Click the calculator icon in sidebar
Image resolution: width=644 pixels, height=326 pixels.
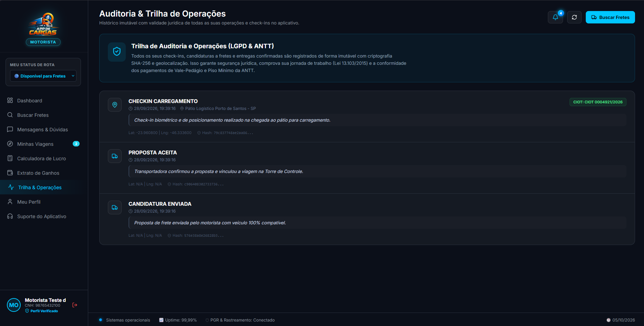pyautogui.click(x=10, y=159)
